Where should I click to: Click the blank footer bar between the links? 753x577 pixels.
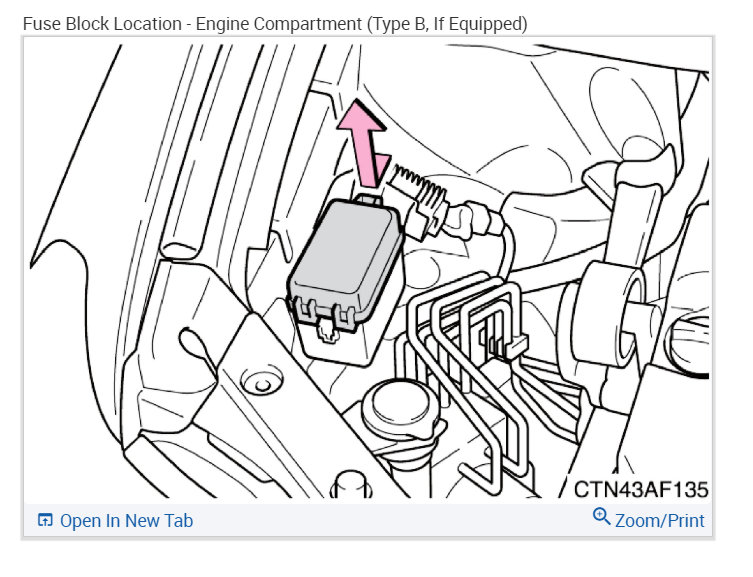[392, 520]
